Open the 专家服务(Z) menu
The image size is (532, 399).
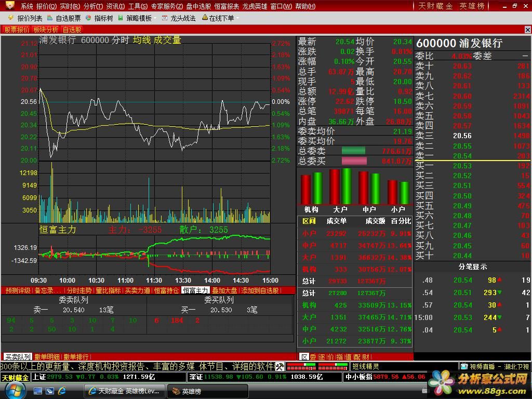point(167,6)
